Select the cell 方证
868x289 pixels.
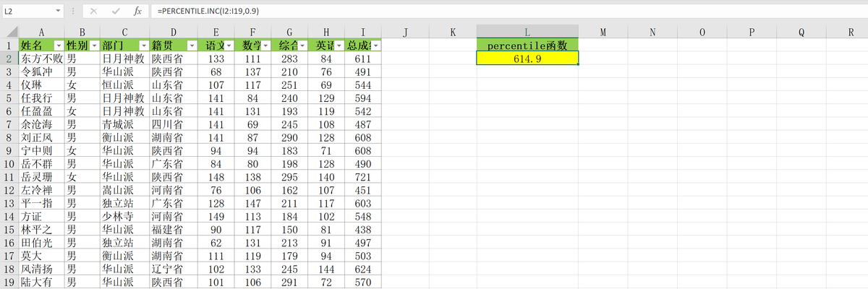41,216
